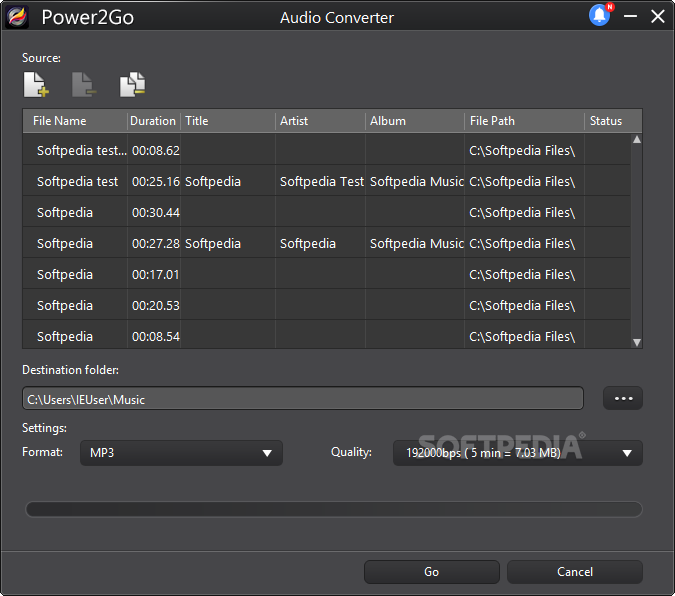Screen dimensions: 675x596
Task: Minimize the Audio Converter window
Action: (x=630, y=16)
